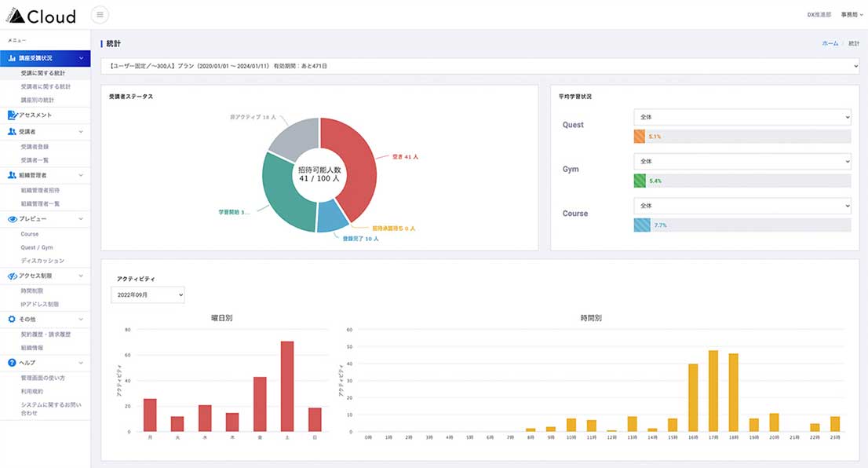The image size is (868, 468).
Task: Open 契約履歴・請求履歴 page
Action: coord(46,335)
